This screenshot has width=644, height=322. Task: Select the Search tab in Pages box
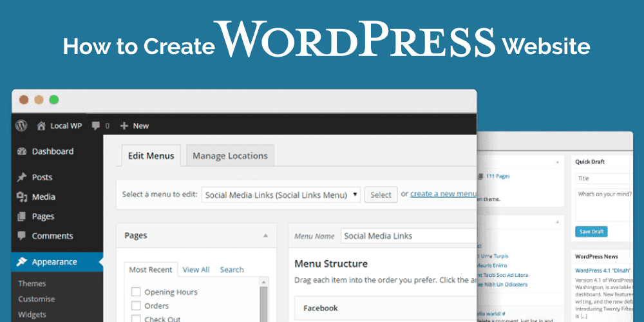point(232,269)
